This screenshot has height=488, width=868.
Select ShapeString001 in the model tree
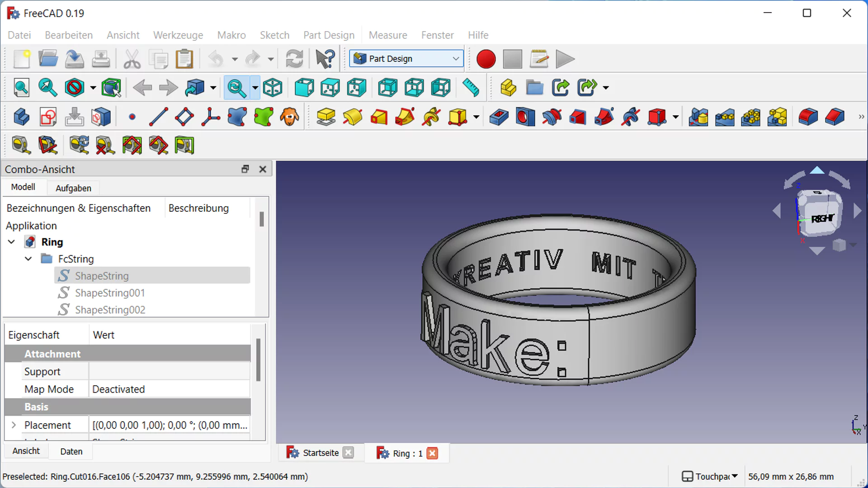click(x=110, y=293)
